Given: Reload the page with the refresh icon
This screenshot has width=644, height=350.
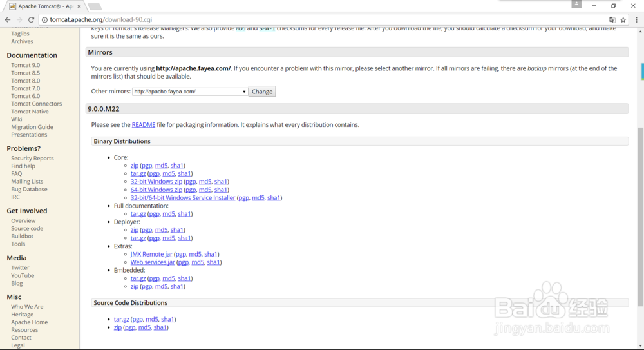Looking at the screenshot, I should coord(31,20).
